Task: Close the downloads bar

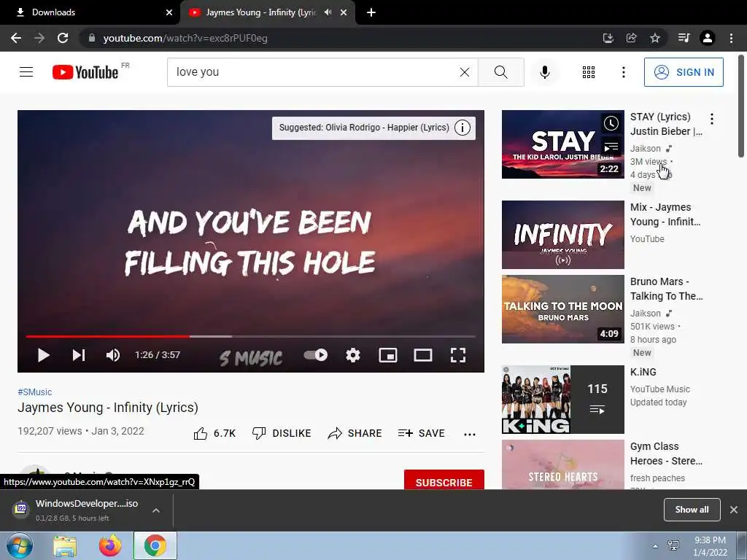Action: coord(734,510)
